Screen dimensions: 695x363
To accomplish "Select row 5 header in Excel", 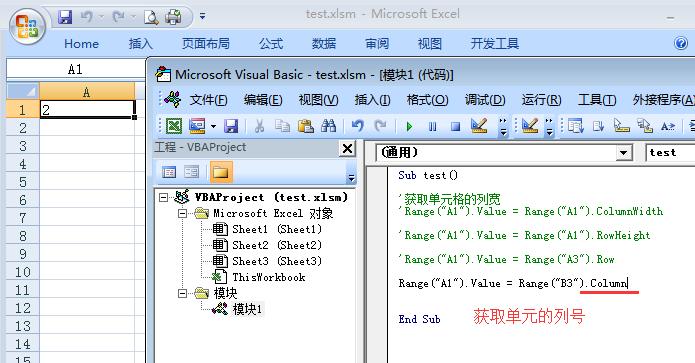I will [x=23, y=182].
